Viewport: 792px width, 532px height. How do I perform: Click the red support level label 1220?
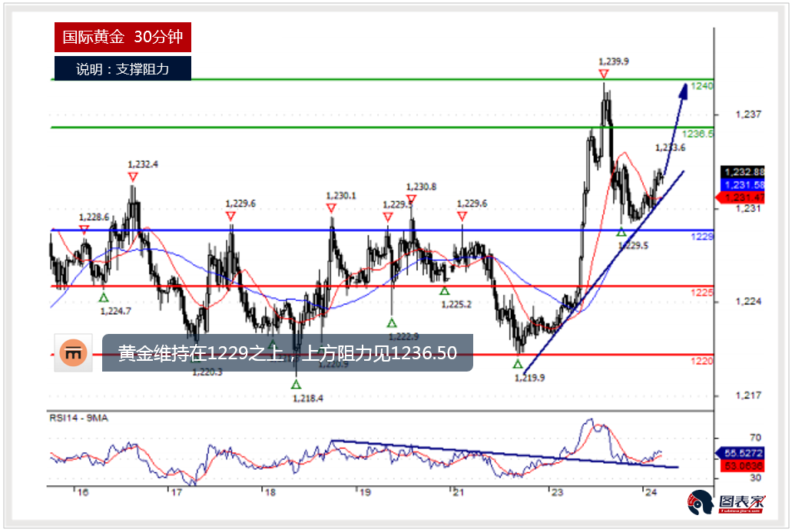(702, 361)
